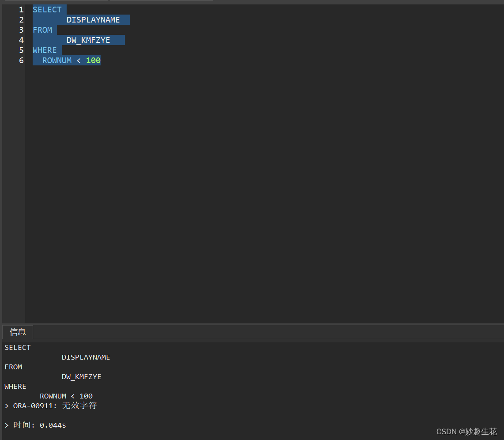Select the DISPLAYNAME column name in the editor
This screenshot has width=504, height=440.
click(x=93, y=19)
